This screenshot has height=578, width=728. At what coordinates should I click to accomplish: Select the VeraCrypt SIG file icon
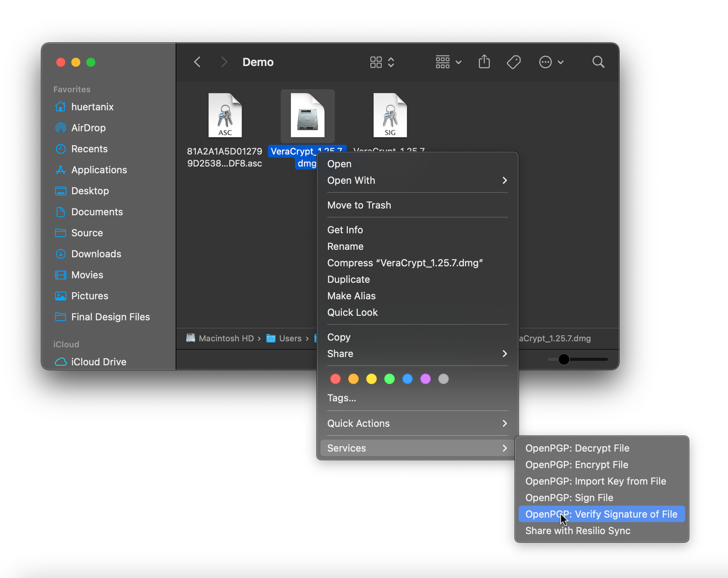390,115
